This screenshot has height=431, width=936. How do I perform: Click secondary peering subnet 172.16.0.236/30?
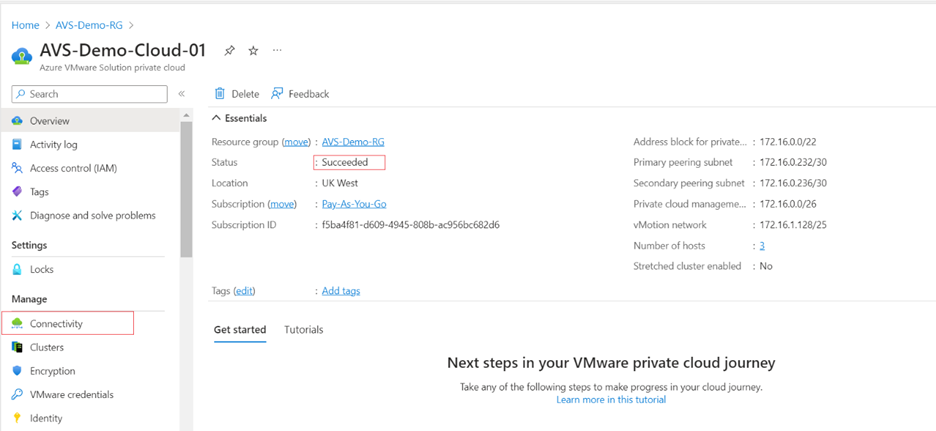click(793, 183)
